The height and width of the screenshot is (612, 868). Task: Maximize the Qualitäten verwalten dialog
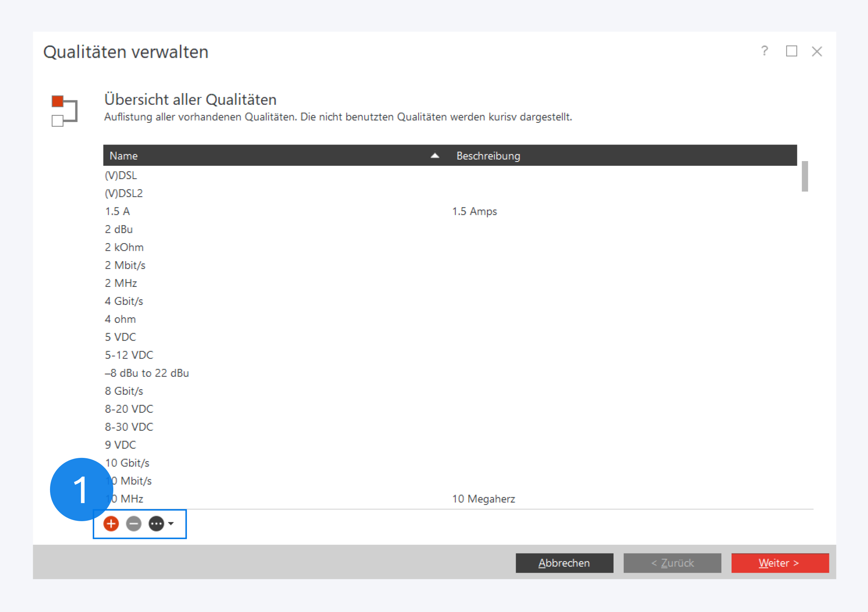(791, 51)
